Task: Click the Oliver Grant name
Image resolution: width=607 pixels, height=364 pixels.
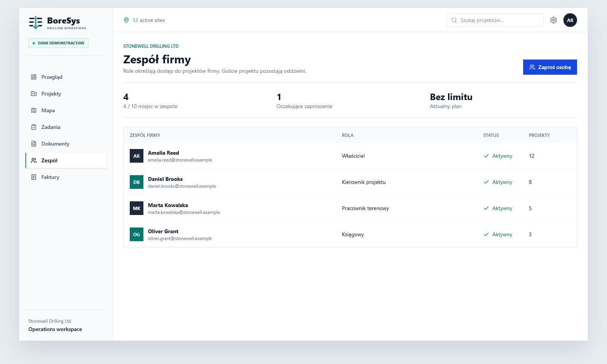Action: pyautogui.click(x=163, y=231)
